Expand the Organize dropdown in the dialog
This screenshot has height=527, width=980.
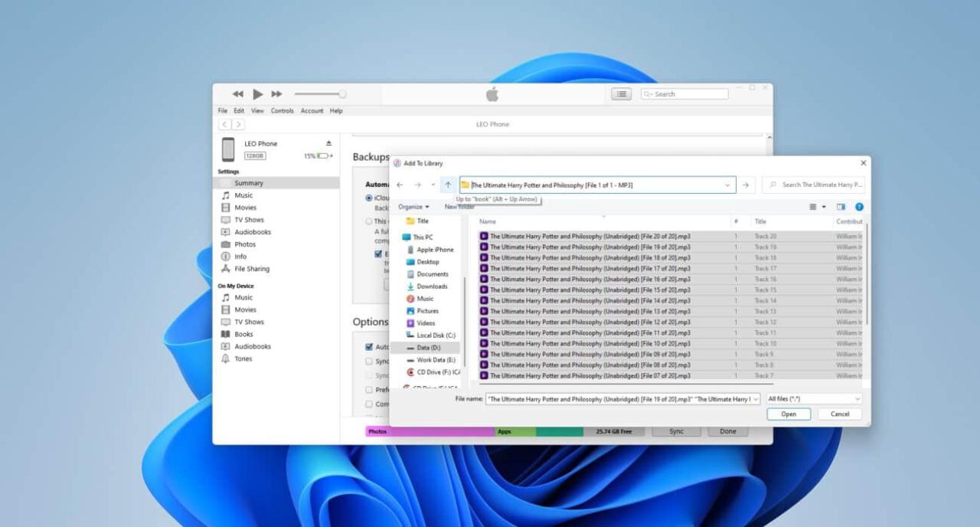click(413, 207)
